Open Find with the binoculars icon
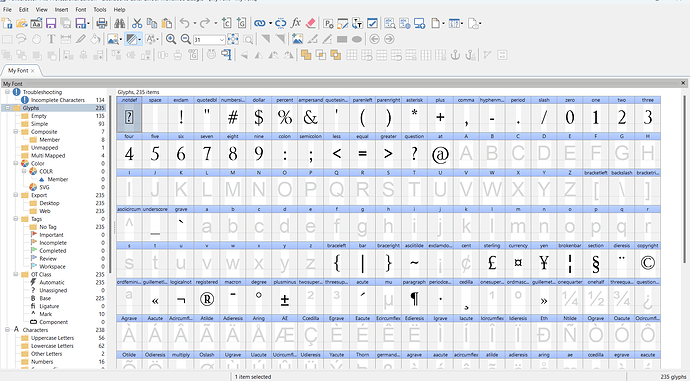The width and height of the screenshot is (690, 381). [119, 23]
